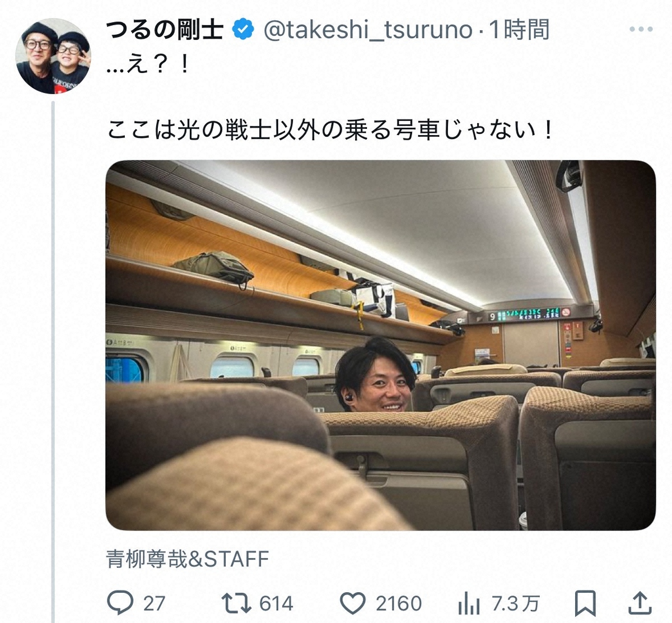The image size is (672, 623).
Task: Click the reply speech bubble icon
Action: 120,603
